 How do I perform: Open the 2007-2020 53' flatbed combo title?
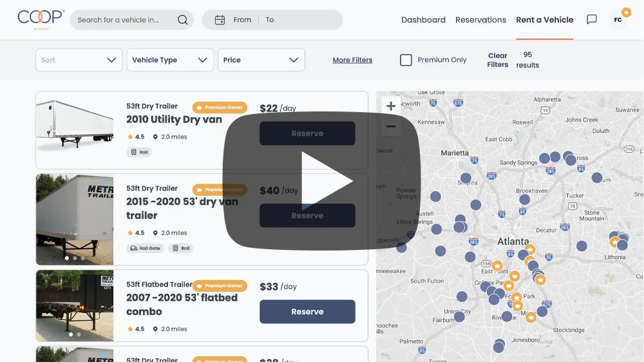(182, 305)
